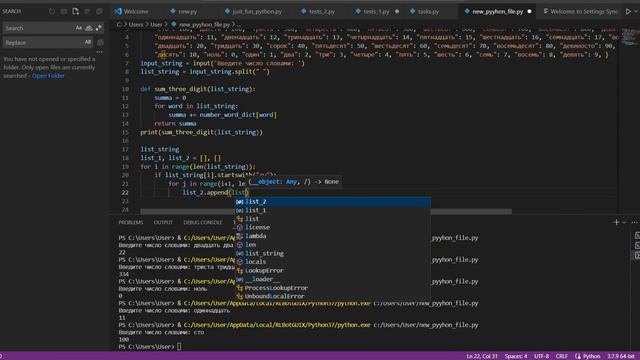Change indentation Spaces: 4
Viewport: 640px width, 360px height.
pyautogui.click(x=516, y=356)
